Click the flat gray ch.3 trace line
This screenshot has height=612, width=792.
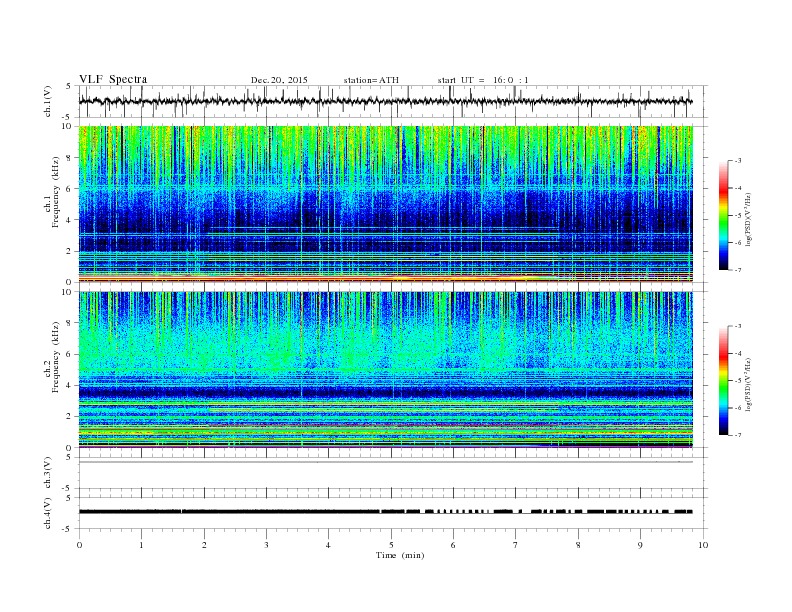tap(385, 462)
